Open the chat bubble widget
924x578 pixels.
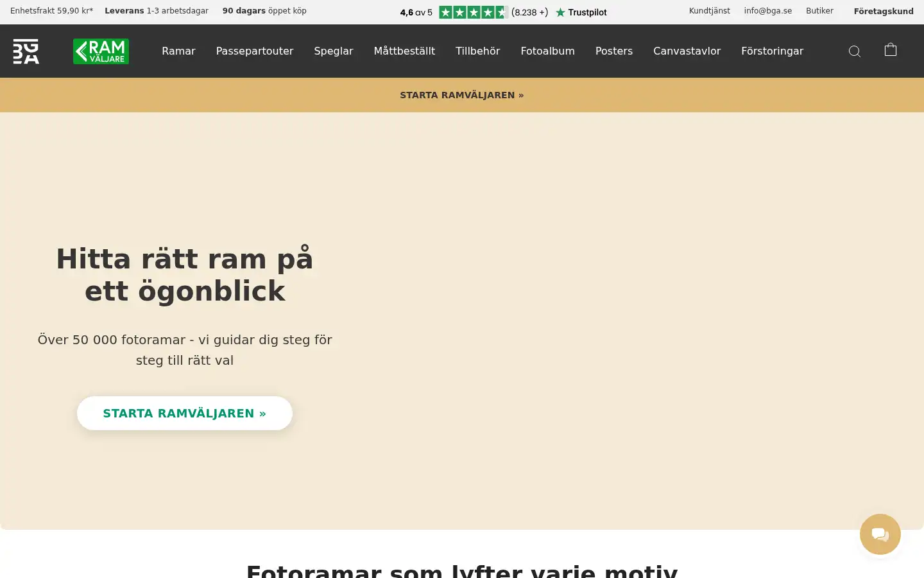(880, 534)
